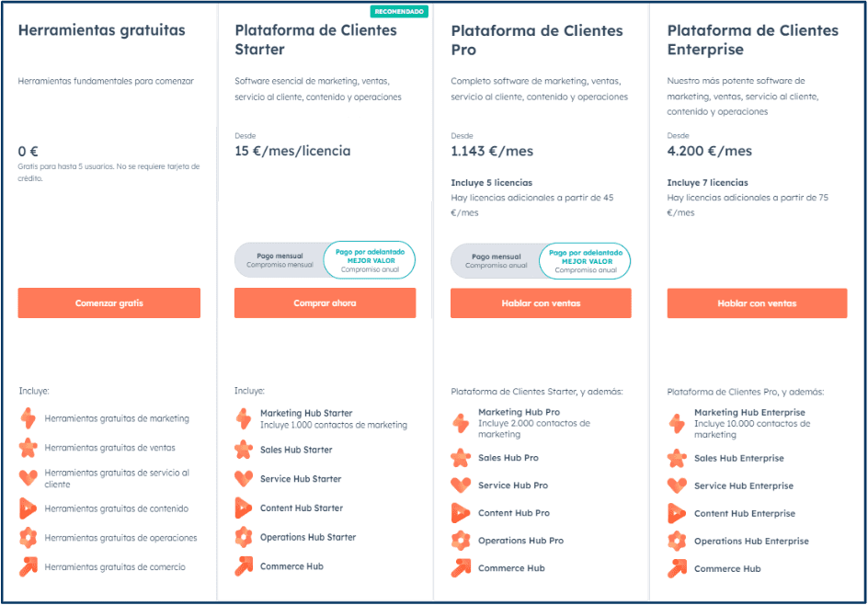This screenshot has width=868, height=605.
Task: Click the Incluye 5 licencias text
Action: coord(492,183)
